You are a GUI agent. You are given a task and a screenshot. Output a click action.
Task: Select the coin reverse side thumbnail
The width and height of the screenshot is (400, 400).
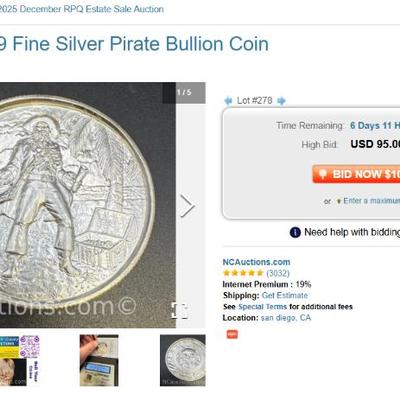[183, 360]
